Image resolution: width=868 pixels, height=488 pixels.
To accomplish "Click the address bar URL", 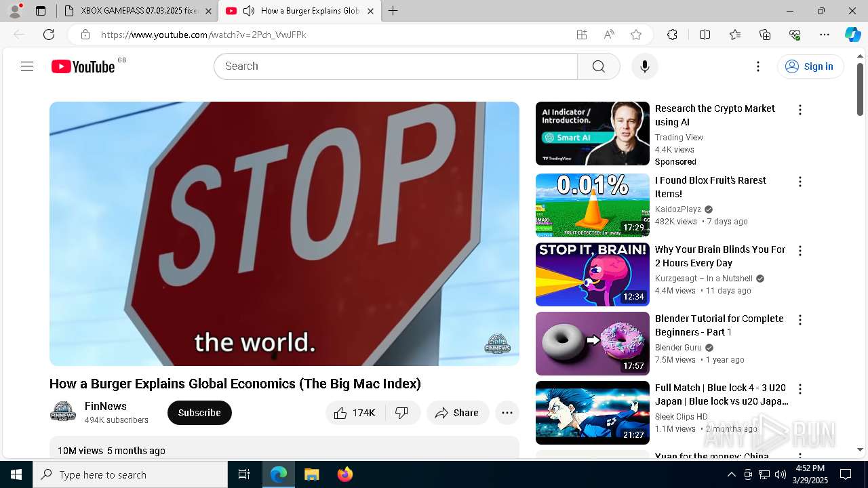I will pyautogui.click(x=203, y=35).
